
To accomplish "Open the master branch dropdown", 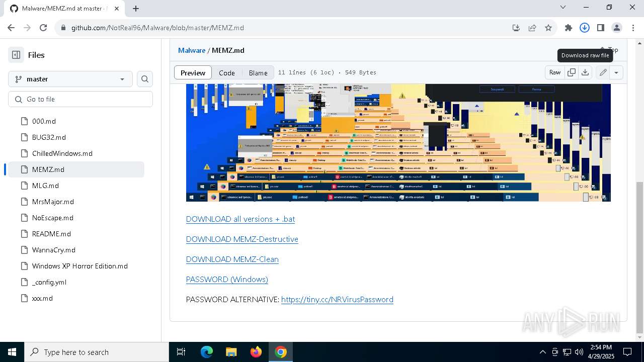I will [70, 79].
